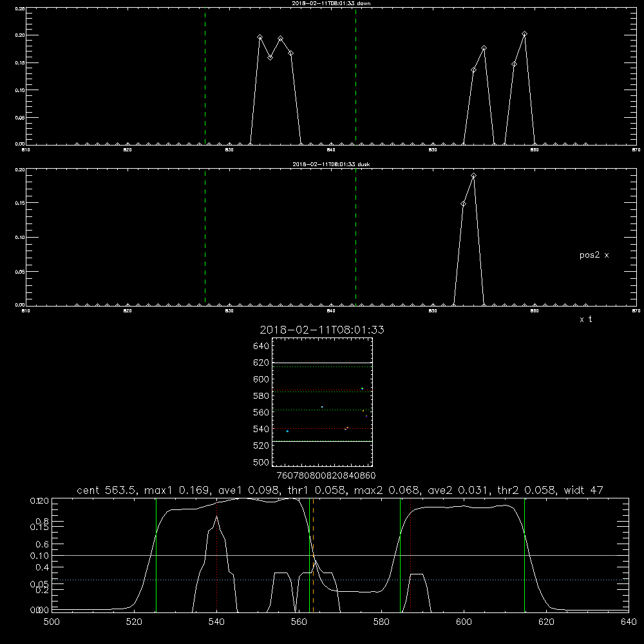The image size is (644, 644).
Task: Click the '580' label on the bottom plot's x-axis
Action: 381,622
